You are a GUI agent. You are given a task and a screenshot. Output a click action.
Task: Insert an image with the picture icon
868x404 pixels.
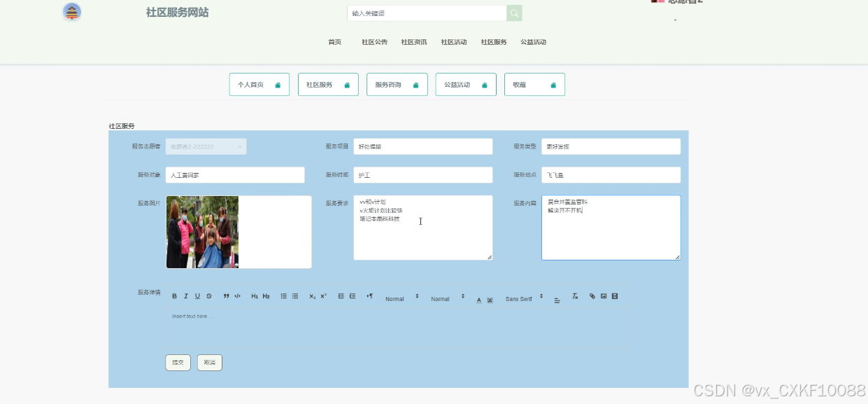604,296
